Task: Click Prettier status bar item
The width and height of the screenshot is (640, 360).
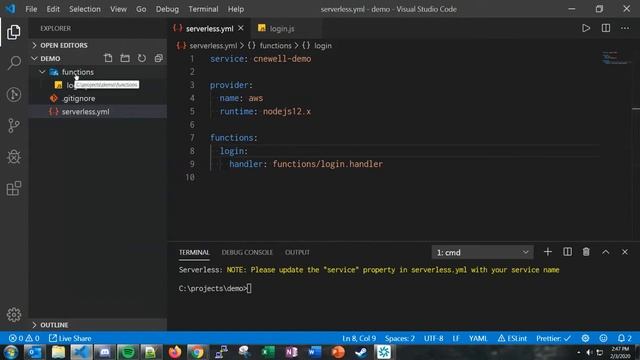Action: click(553, 338)
